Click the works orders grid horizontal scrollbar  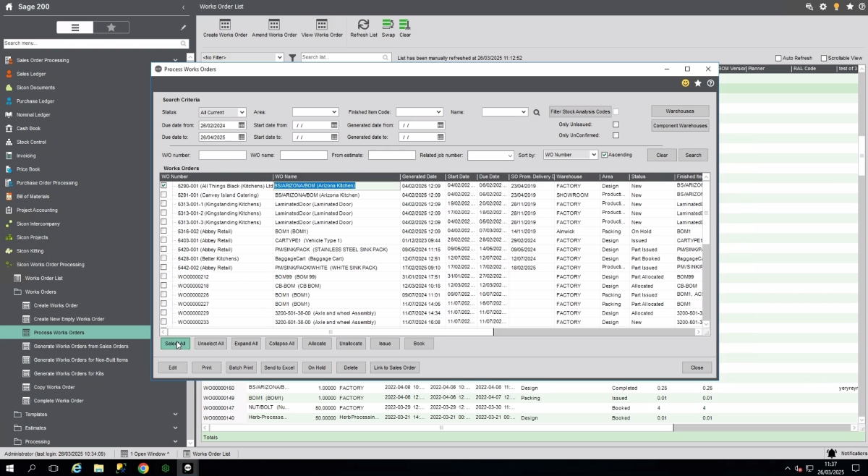point(332,332)
